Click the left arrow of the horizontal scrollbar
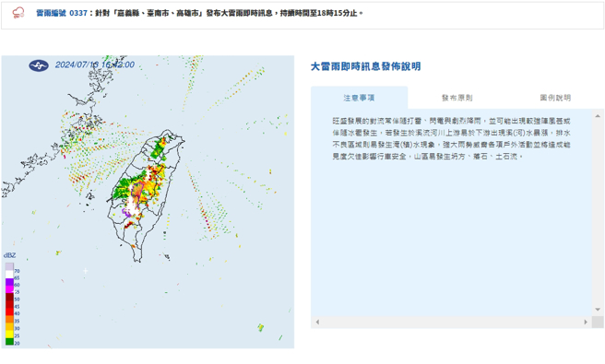The width and height of the screenshot is (605, 364). coord(317,322)
